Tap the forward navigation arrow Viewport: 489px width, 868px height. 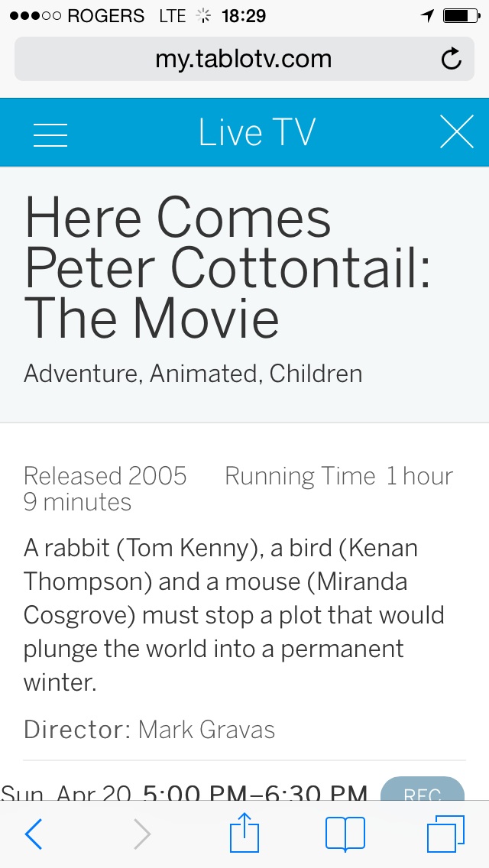pyautogui.click(x=141, y=834)
